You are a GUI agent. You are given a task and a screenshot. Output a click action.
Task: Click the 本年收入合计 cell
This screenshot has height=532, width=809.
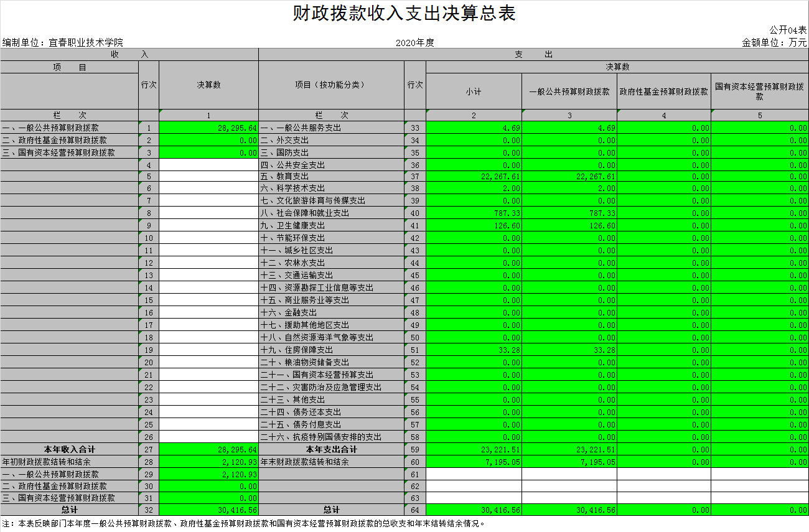click(70, 449)
